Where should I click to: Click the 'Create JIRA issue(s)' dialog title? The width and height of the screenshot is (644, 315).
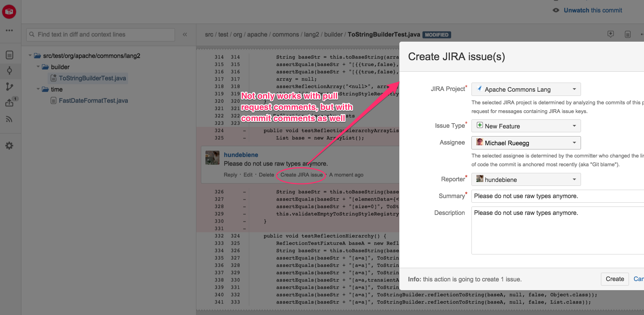(x=456, y=56)
